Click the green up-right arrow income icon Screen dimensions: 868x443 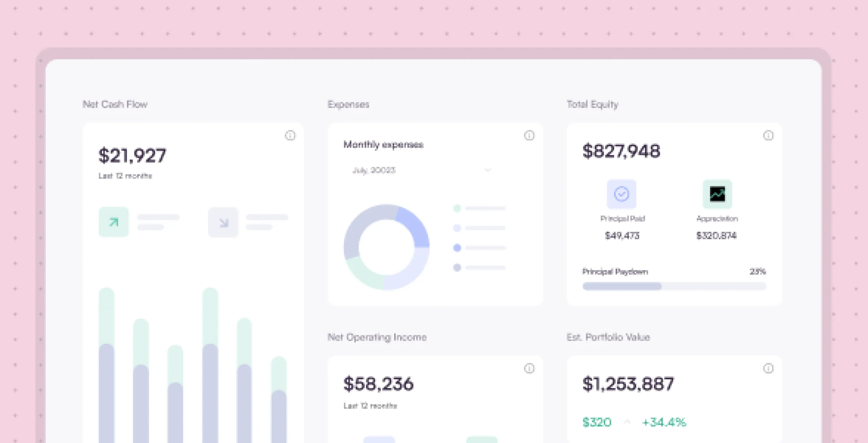coord(114,222)
